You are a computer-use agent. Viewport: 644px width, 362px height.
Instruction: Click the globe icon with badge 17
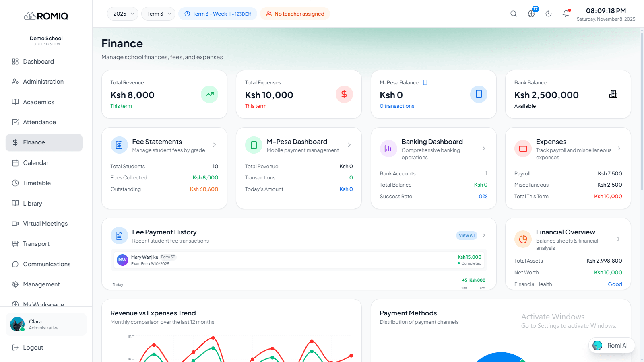[531, 14]
